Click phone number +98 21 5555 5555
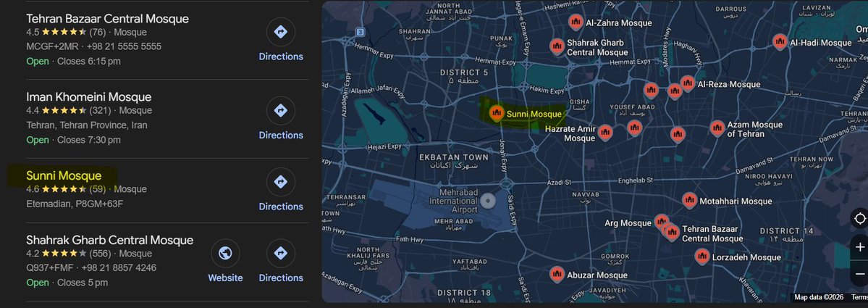 click(124, 46)
